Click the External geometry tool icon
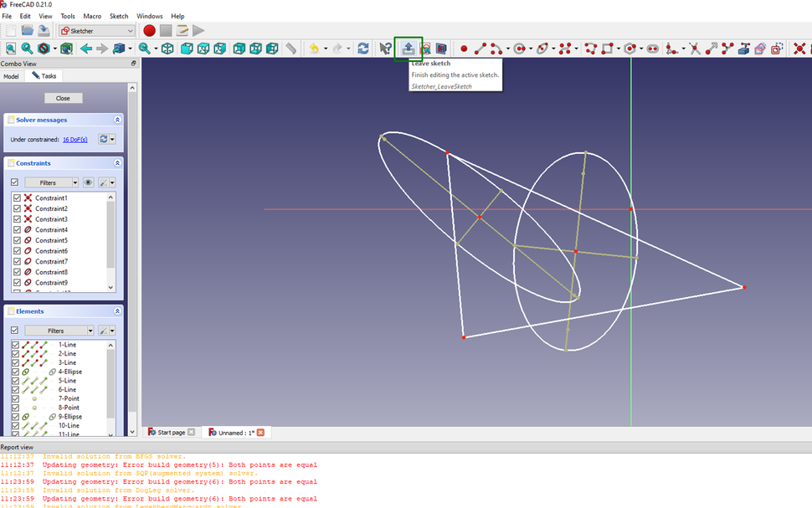Image resolution: width=812 pixels, height=508 pixels. click(744, 49)
